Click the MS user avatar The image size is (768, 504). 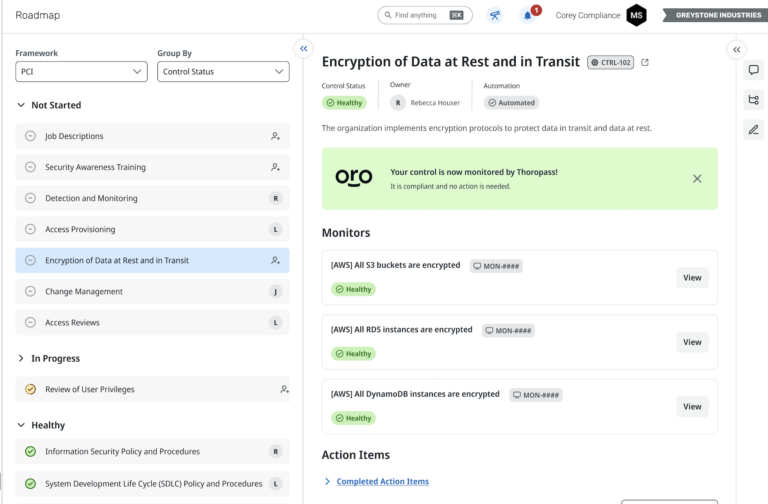(x=636, y=15)
